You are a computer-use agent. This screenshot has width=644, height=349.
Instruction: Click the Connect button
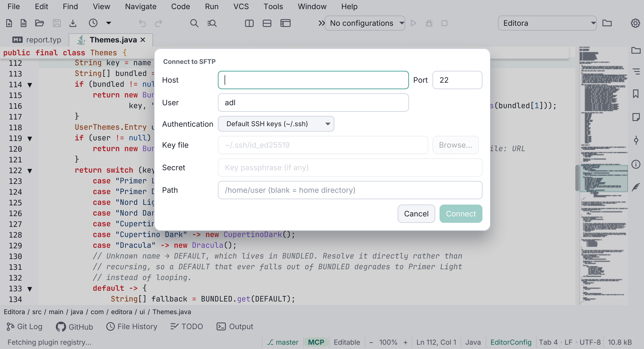click(461, 214)
